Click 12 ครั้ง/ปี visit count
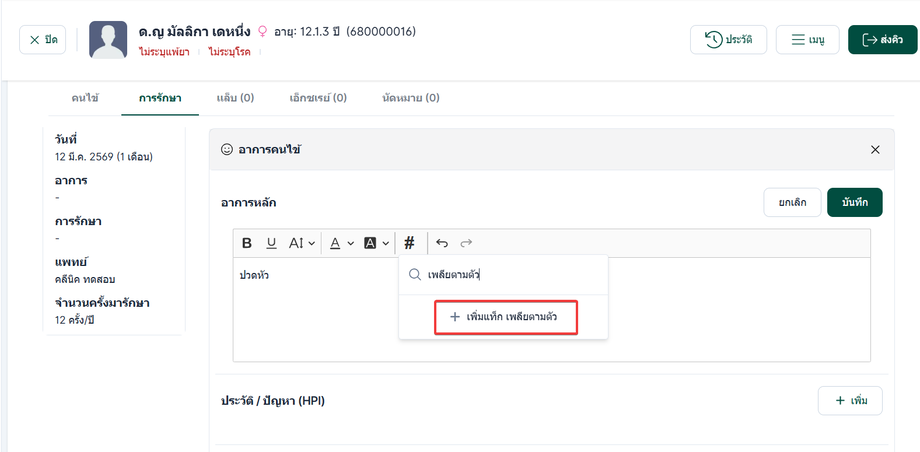Viewport: 920px width, 452px height. pos(75,321)
